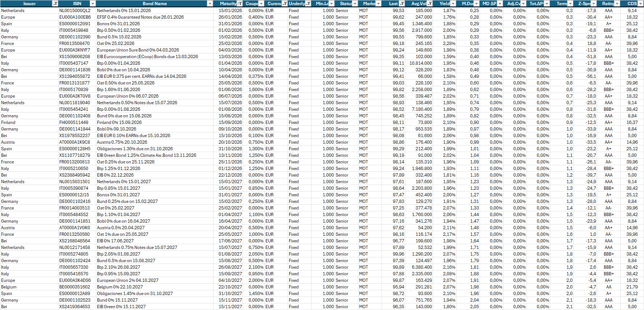Image resolution: width=644 pixels, height=310 pixels.
Task: Expand the Market column filter dropdown
Action: (378, 4)
